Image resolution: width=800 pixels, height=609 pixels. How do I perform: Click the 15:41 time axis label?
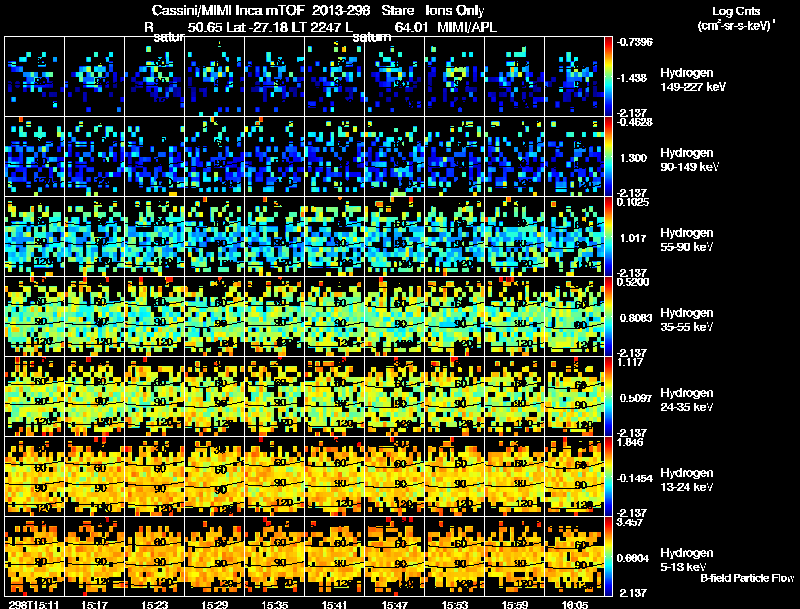335,605
